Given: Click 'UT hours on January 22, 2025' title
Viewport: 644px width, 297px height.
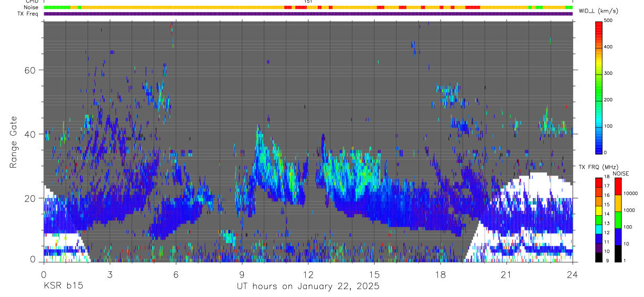Looking at the screenshot, I should coord(308,287).
